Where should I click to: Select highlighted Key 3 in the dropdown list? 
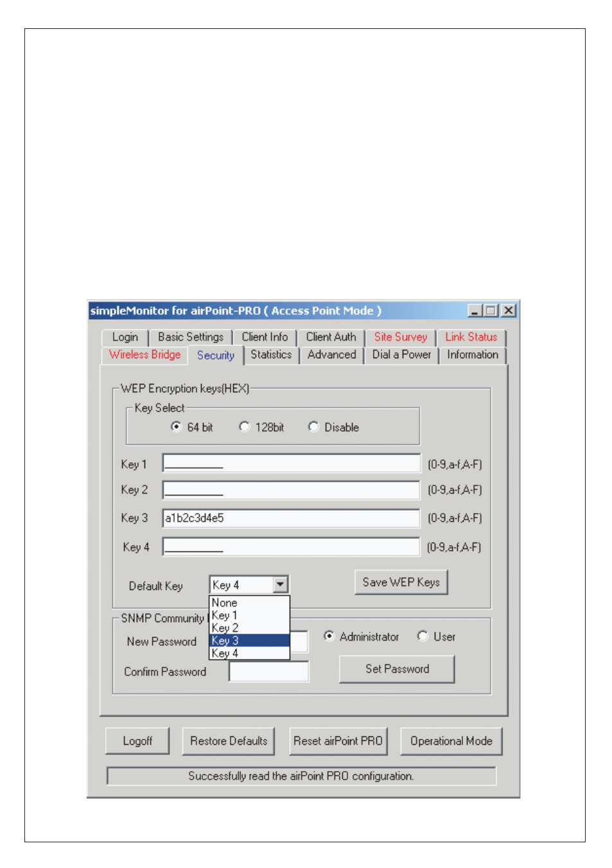click(x=250, y=641)
